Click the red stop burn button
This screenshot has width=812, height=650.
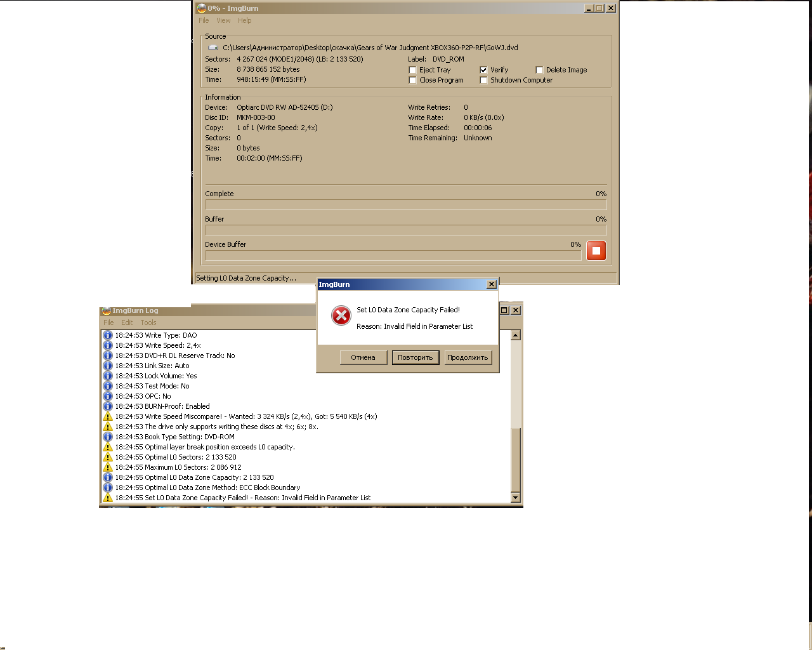tap(596, 251)
